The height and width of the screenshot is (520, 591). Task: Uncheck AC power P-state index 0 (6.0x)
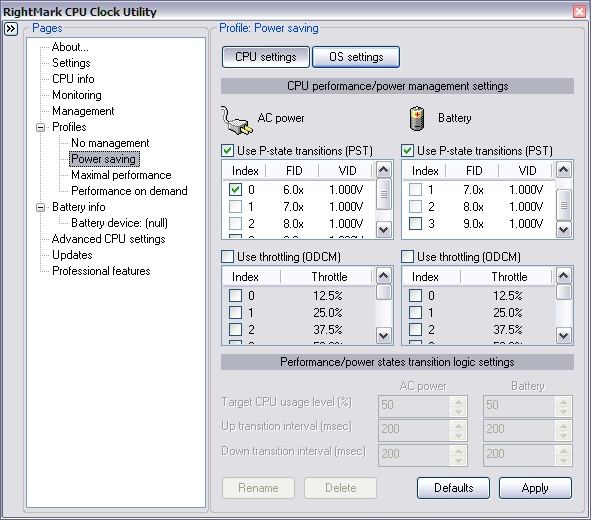point(236,190)
